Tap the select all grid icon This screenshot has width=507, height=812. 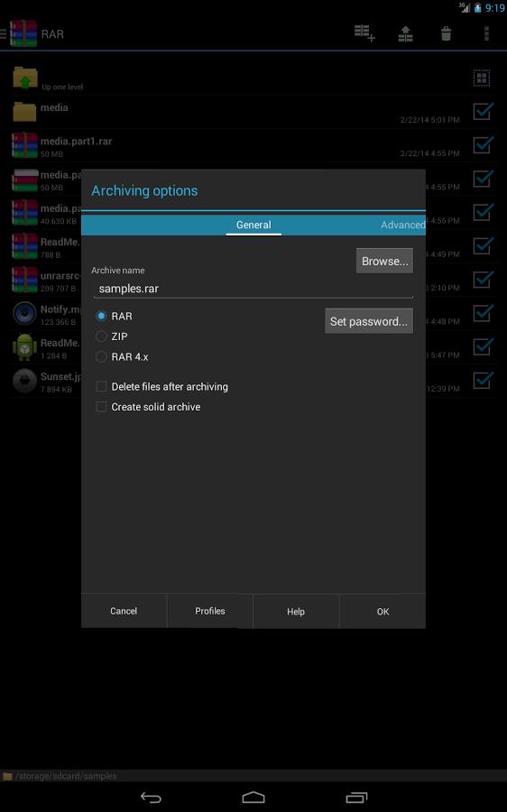point(482,78)
